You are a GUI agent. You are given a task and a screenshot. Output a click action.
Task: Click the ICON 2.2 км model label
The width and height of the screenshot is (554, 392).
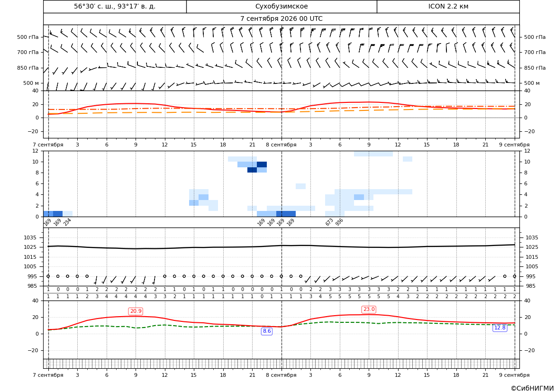pyautogui.click(x=448, y=6)
